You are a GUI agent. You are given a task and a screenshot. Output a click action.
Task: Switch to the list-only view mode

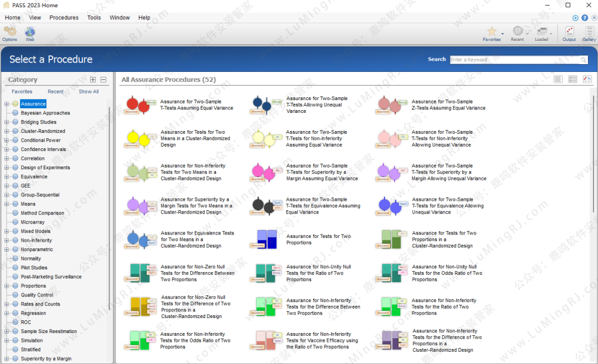558,80
